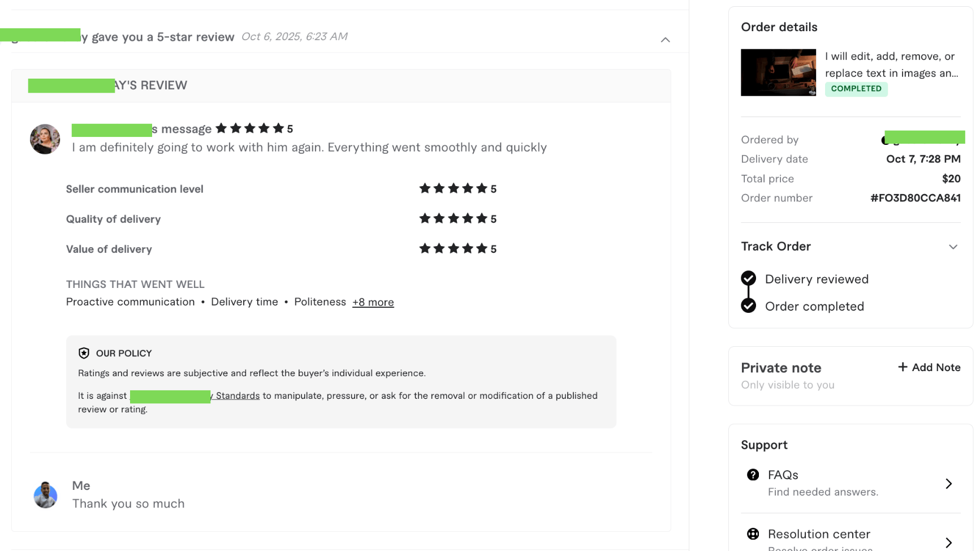
Task: Open the Community Standards link
Action: click(x=235, y=395)
